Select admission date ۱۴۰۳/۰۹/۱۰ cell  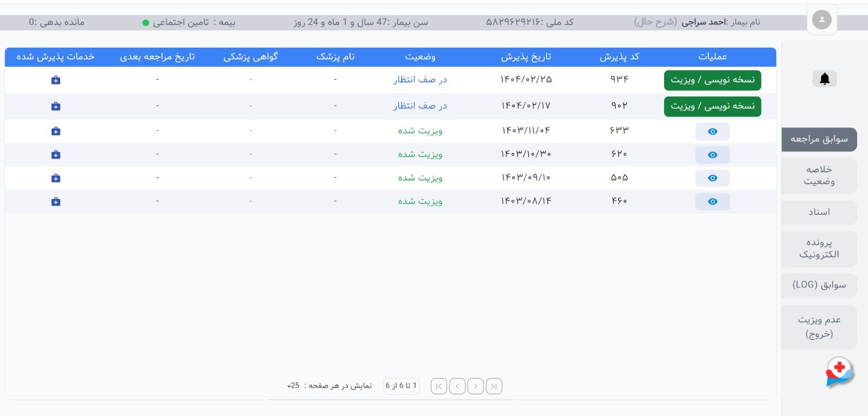coord(526,178)
